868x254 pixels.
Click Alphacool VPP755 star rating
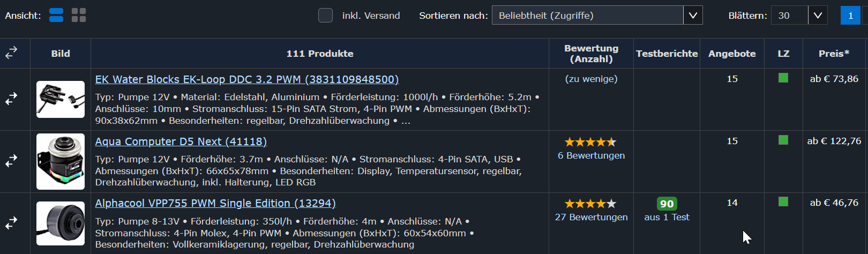(590, 204)
